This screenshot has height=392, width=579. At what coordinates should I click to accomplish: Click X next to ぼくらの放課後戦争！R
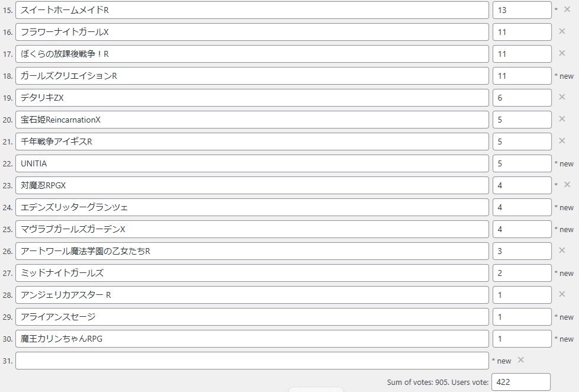point(562,53)
